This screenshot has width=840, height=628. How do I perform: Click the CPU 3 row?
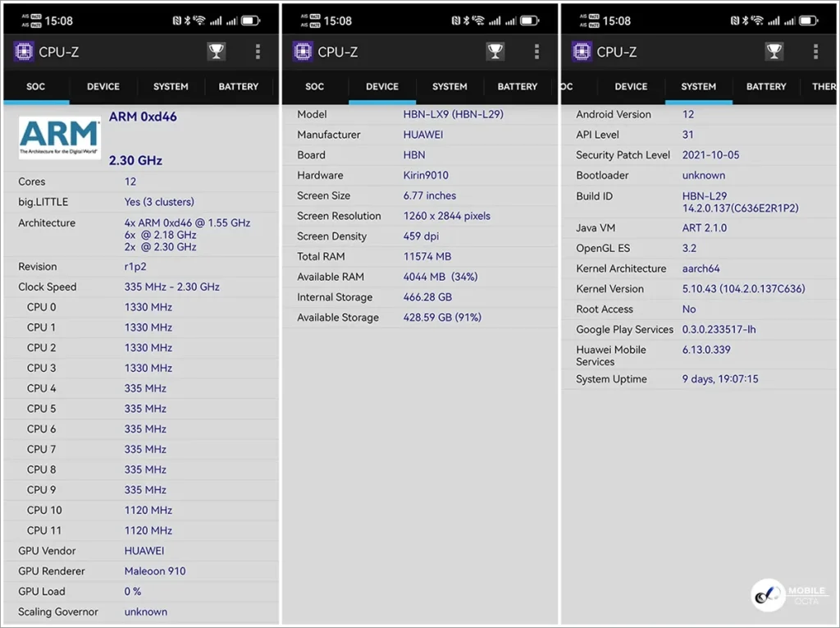click(141, 369)
